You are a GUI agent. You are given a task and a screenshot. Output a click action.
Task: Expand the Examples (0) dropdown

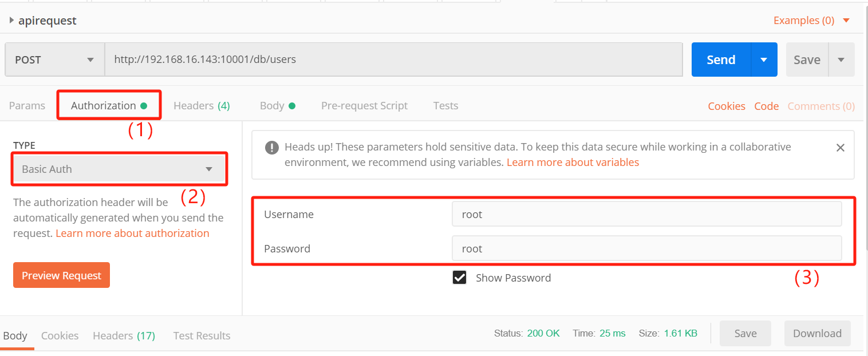pos(811,21)
